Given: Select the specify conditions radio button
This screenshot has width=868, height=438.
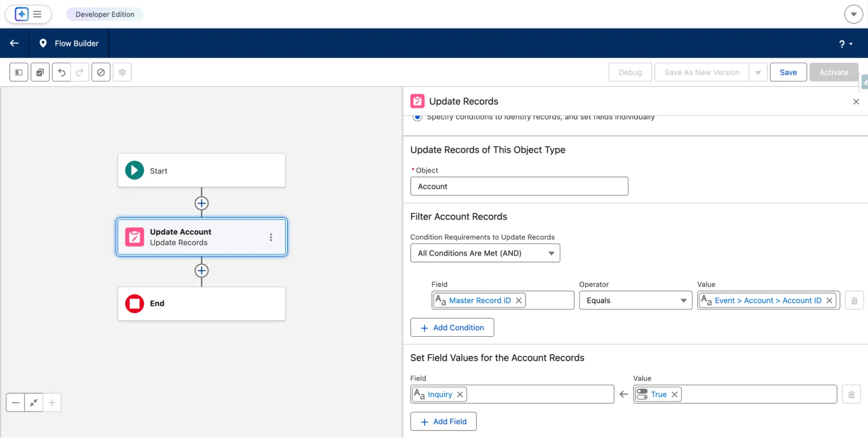Looking at the screenshot, I should (x=417, y=117).
